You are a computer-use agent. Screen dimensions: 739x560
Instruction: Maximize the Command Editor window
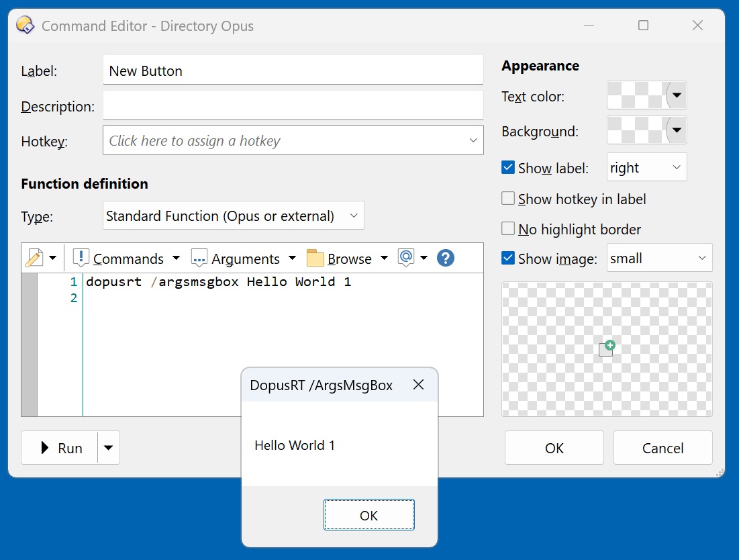click(x=643, y=25)
